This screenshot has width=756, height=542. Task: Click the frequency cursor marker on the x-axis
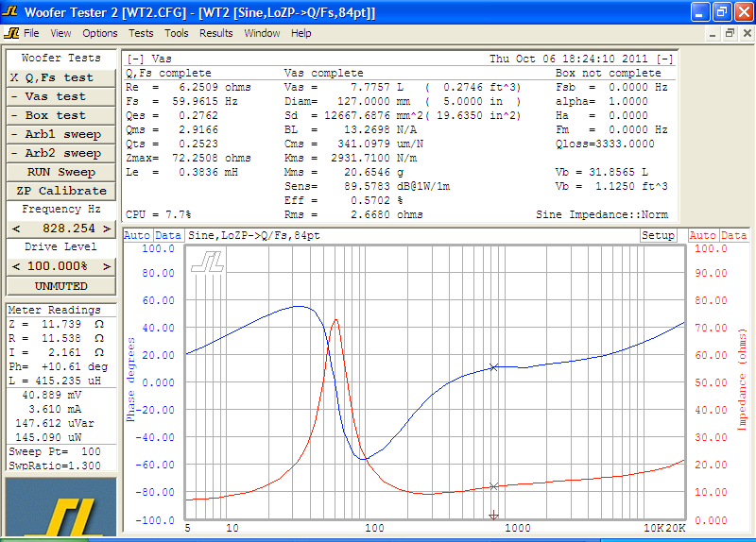493,516
